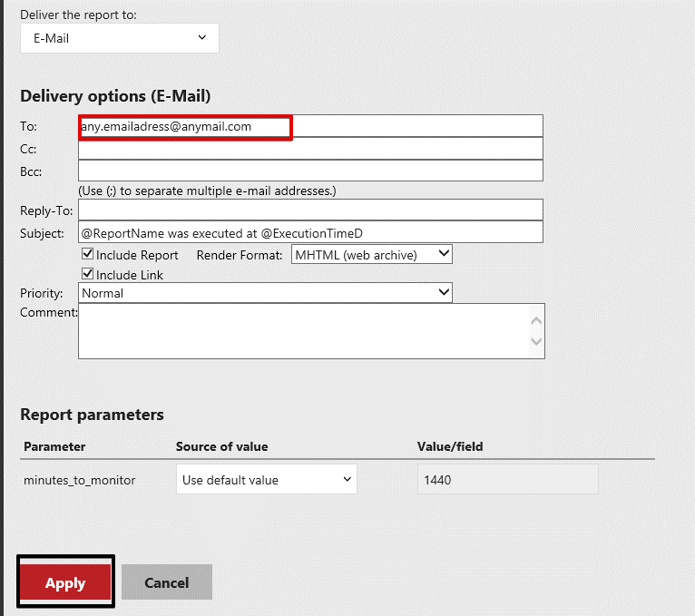Focus the Cc address field

(x=310, y=149)
